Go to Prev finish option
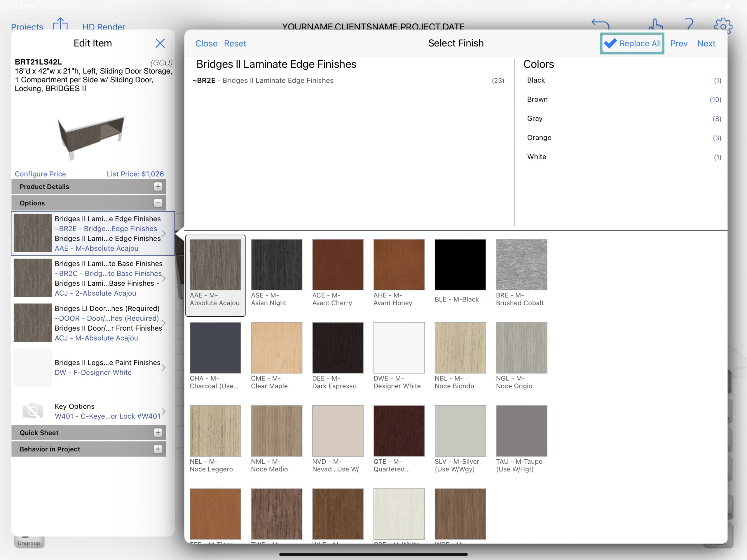This screenshot has width=747, height=560. tap(679, 43)
